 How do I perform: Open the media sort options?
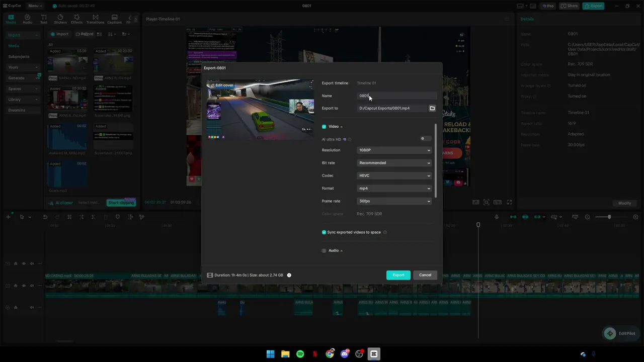click(x=111, y=34)
